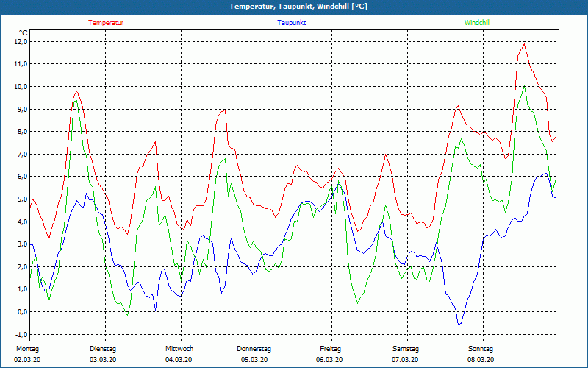Image resolution: width=588 pixels, height=368 pixels.
Task: Click the 7,0 y-axis value
Action: point(23,154)
